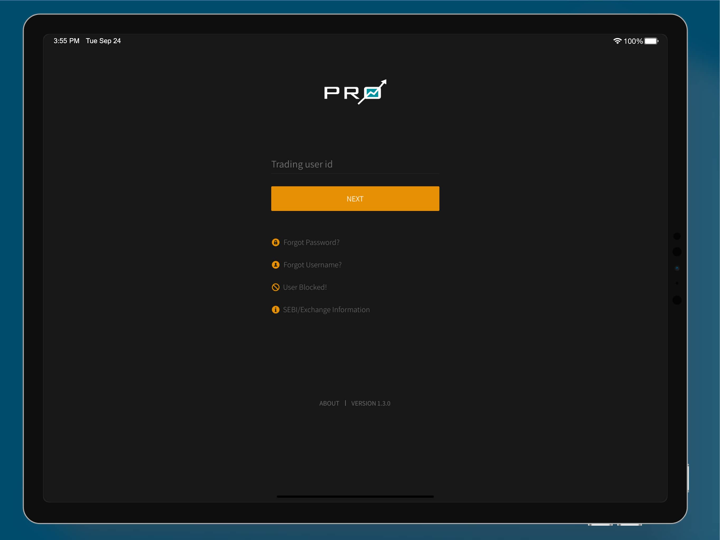
Task: Click the PRO logo at the top
Action: [354, 92]
